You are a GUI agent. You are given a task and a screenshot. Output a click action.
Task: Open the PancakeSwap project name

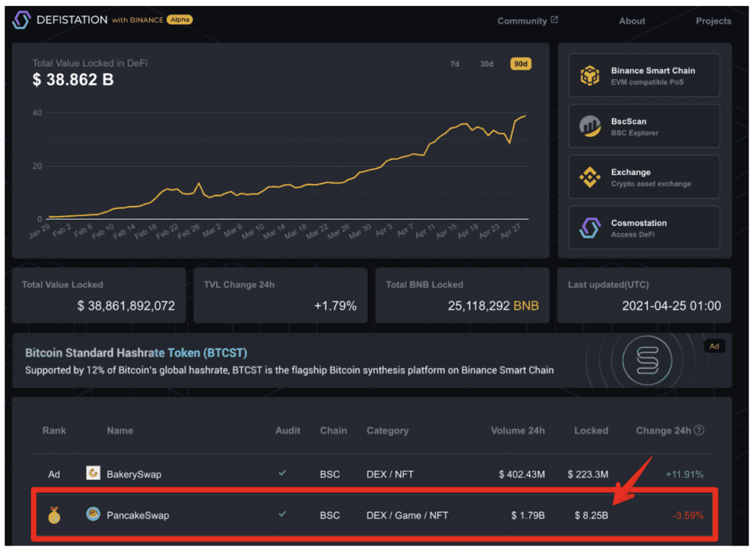click(x=138, y=516)
